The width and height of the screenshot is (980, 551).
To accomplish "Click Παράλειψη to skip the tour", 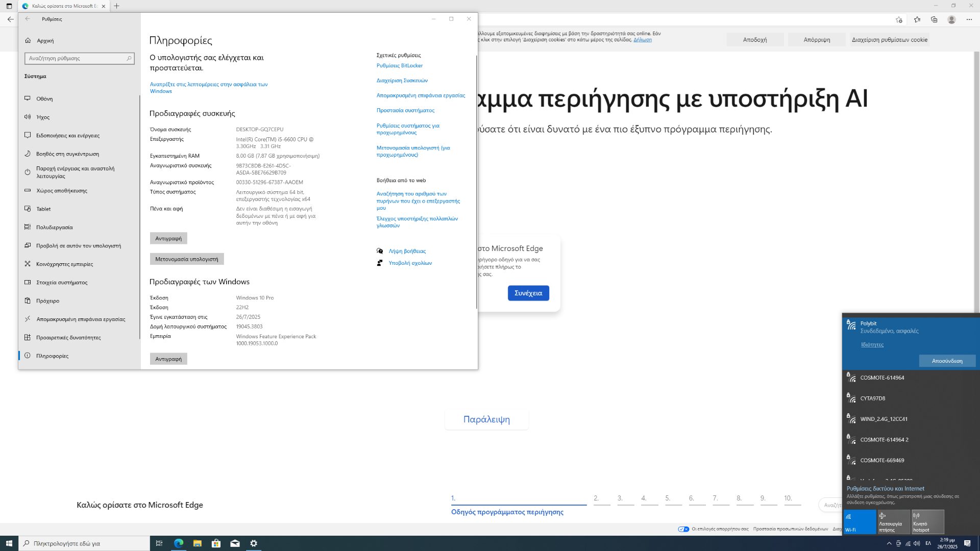I will point(486,419).
